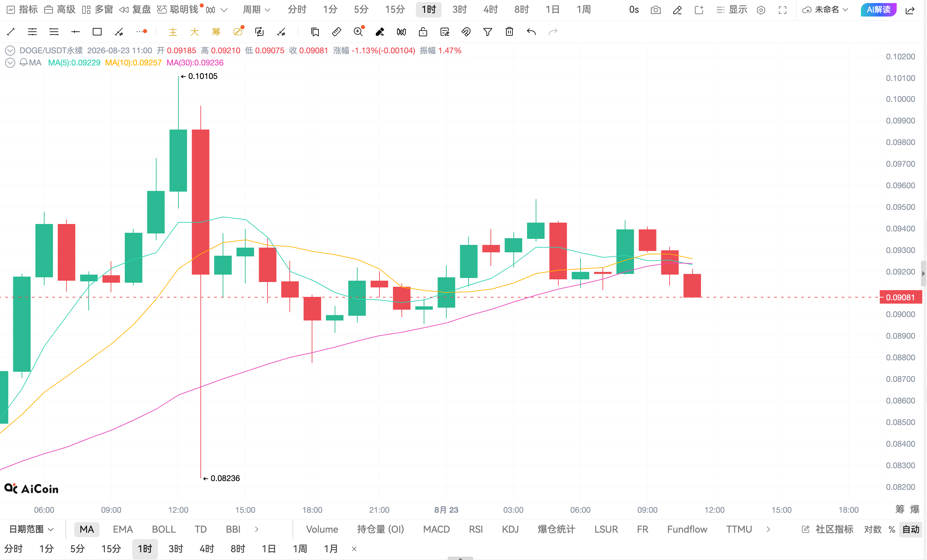Toggle the 爆 liquidation panel at bottom right
The height and width of the screenshot is (560, 927).
[915, 509]
